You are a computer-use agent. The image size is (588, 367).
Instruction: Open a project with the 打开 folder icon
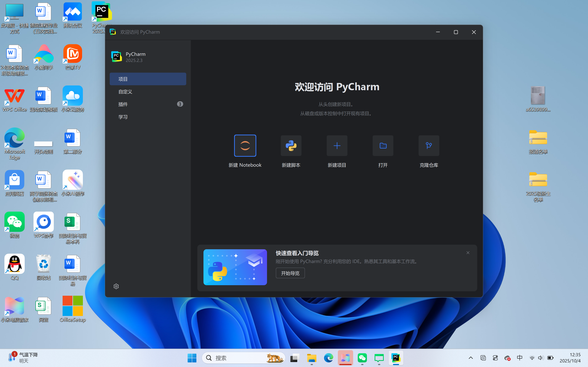[382, 146]
